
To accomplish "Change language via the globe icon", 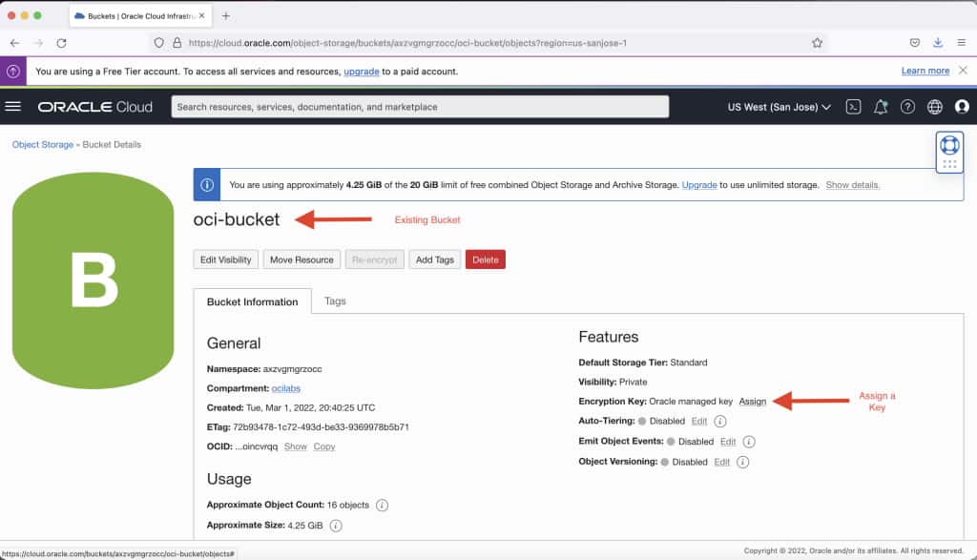I will pyautogui.click(x=935, y=107).
